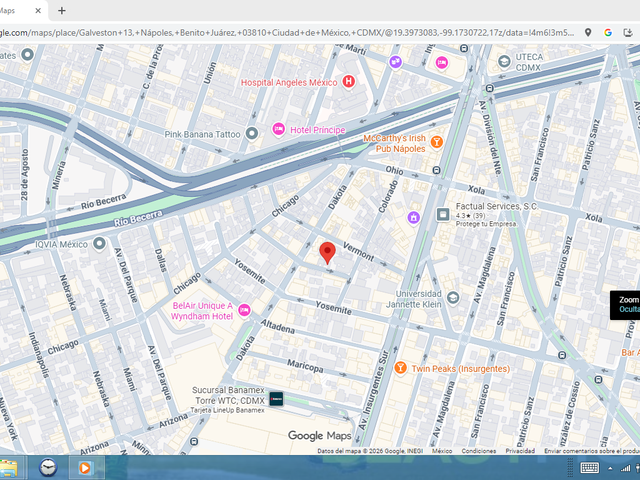The height and width of the screenshot is (480, 640).
Task: Open File Explorer from the taskbar
Action: click(9, 468)
